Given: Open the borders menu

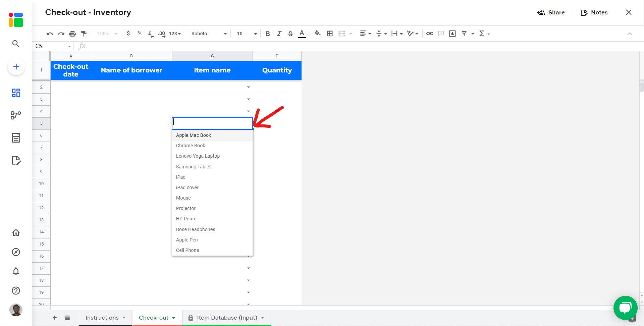Looking at the screenshot, I should 330,34.
